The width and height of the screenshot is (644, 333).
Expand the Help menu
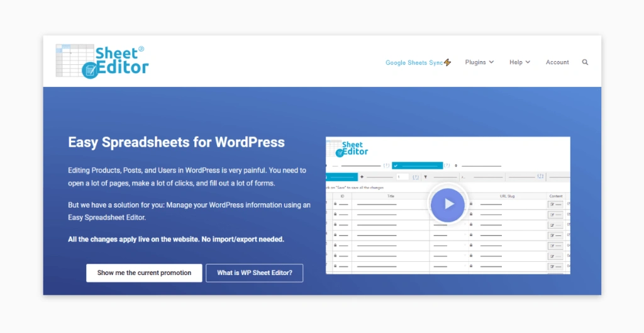coord(519,62)
